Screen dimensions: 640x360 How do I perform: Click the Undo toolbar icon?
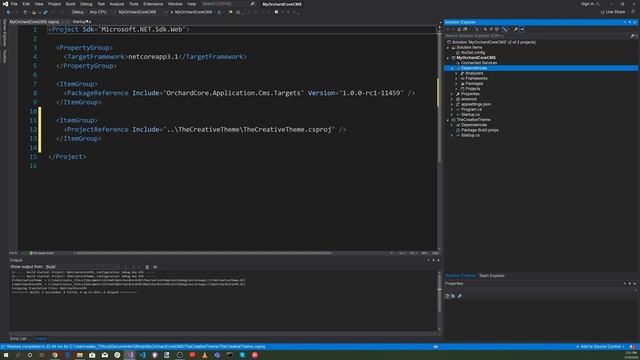coord(54,12)
